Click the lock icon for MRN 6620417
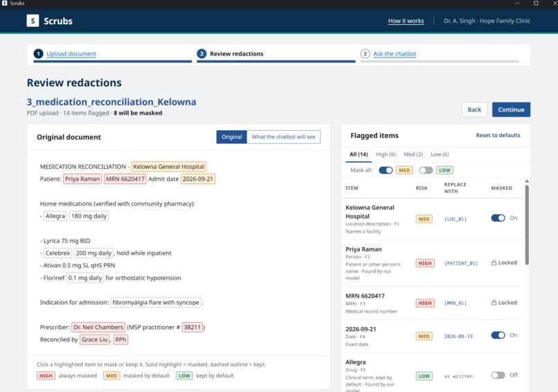 point(494,303)
